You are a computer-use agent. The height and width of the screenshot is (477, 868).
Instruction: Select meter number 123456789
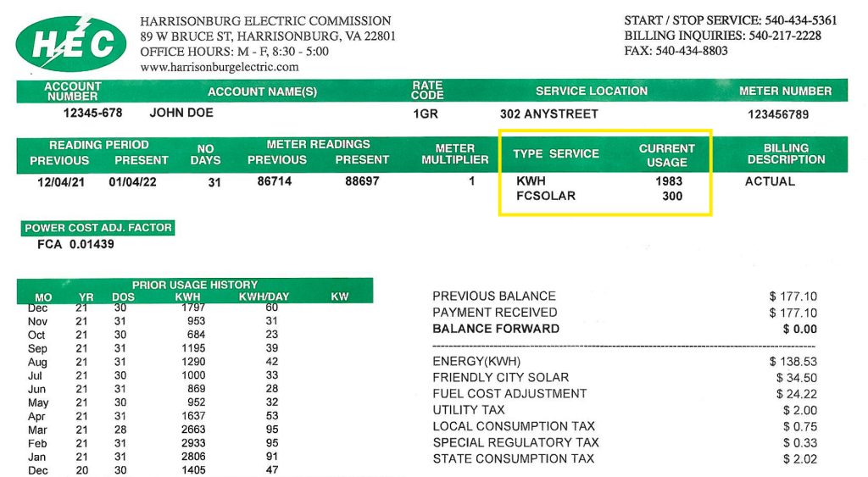(778, 114)
